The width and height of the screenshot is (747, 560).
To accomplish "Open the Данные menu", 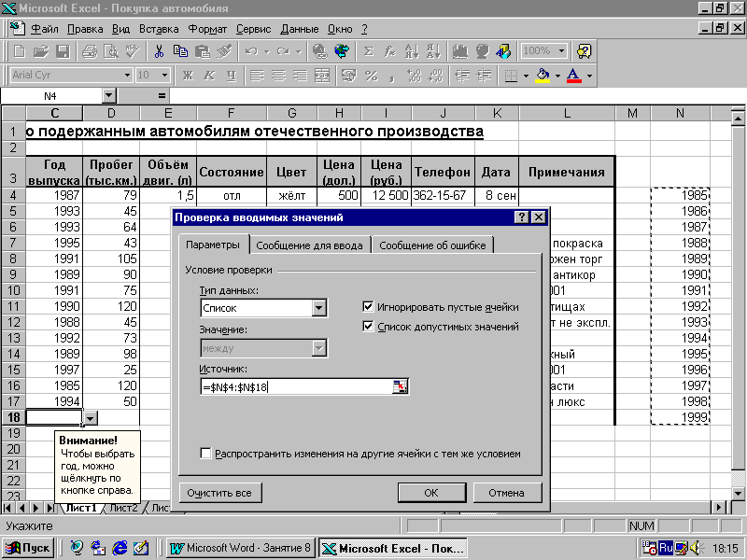I will tap(300, 29).
